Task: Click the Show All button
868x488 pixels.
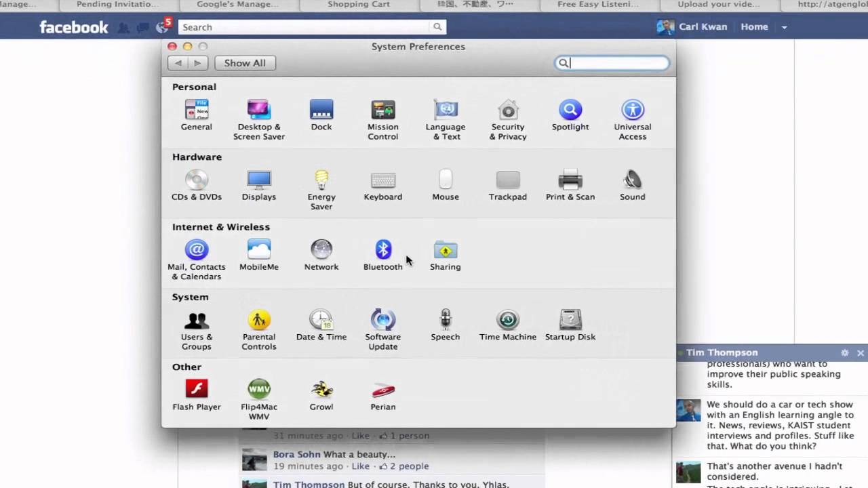Action: 245,63
